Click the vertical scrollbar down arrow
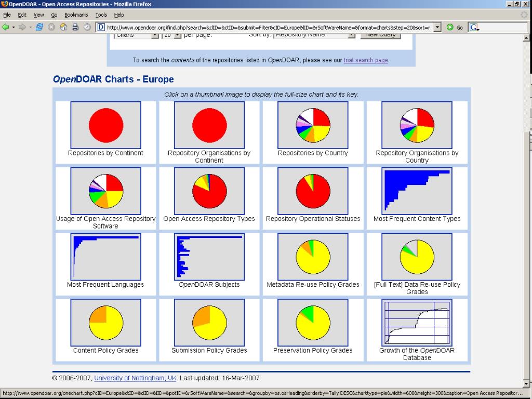The width and height of the screenshot is (532, 399). (526, 384)
